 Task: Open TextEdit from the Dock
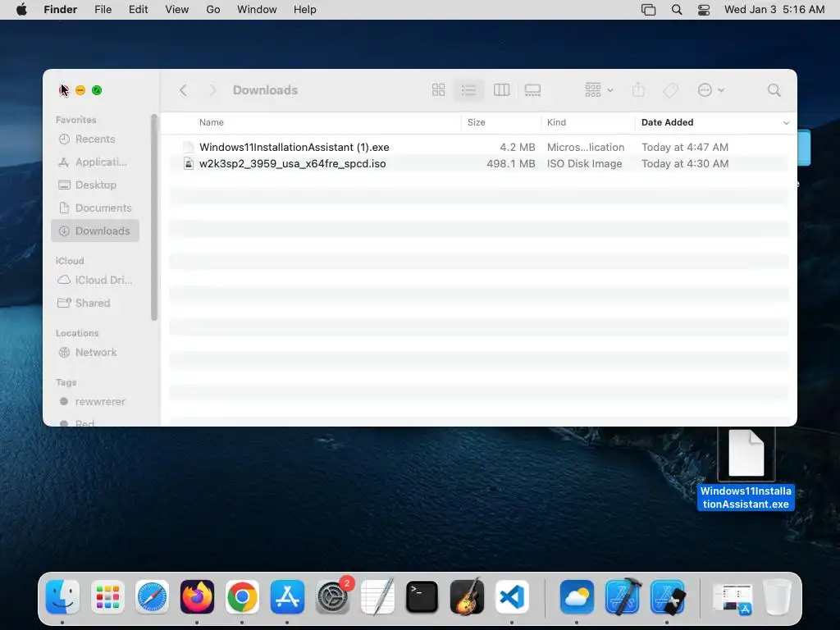(377, 596)
